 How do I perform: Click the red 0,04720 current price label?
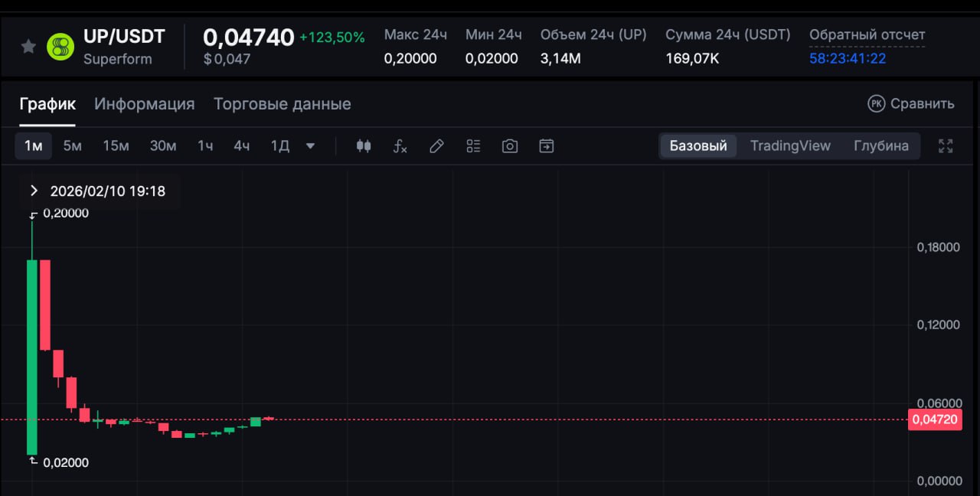point(934,419)
